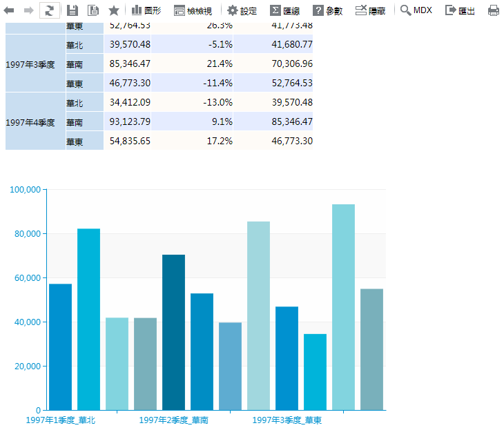Click the back arrow icon
504x430 pixels.
pyautogui.click(x=10, y=10)
